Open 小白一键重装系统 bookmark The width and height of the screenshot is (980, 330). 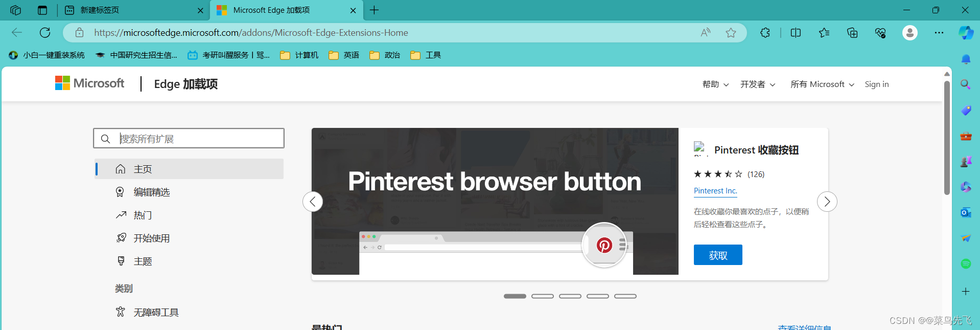click(x=47, y=55)
